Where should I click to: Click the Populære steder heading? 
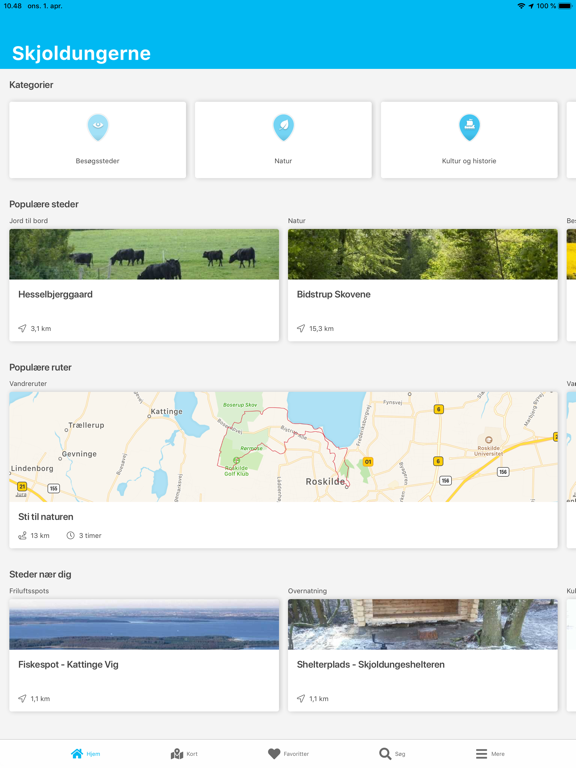44,204
